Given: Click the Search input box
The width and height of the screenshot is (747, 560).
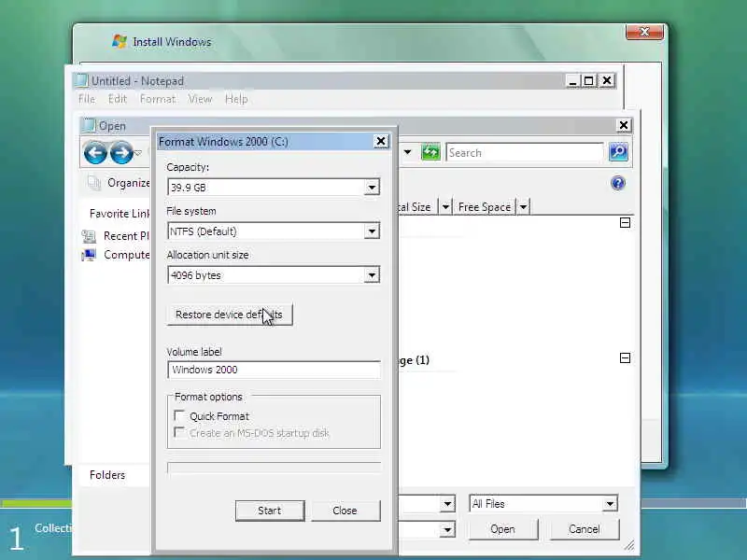Looking at the screenshot, I should (x=525, y=152).
